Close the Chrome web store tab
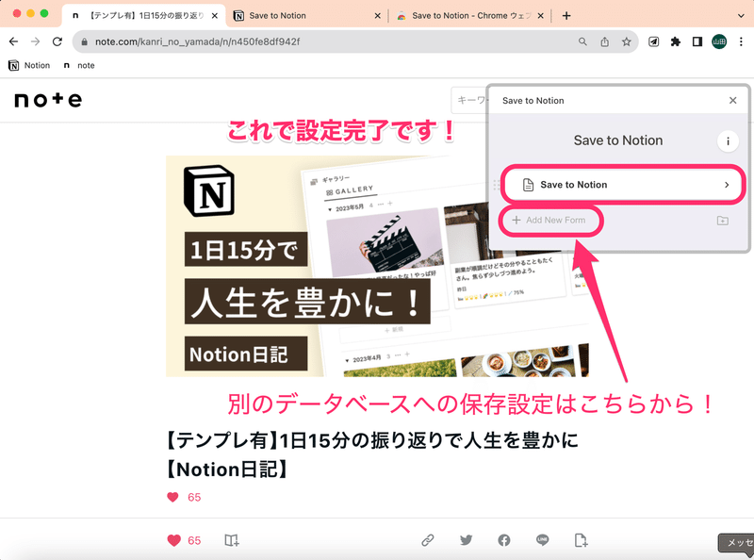754x560 pixels. tap(540, 16)
